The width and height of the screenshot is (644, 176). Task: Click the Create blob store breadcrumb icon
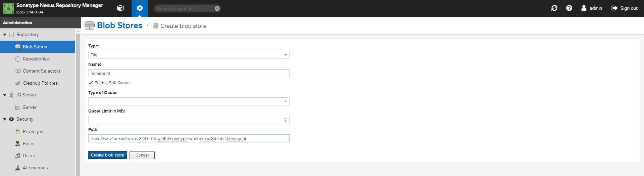[156, 26]
